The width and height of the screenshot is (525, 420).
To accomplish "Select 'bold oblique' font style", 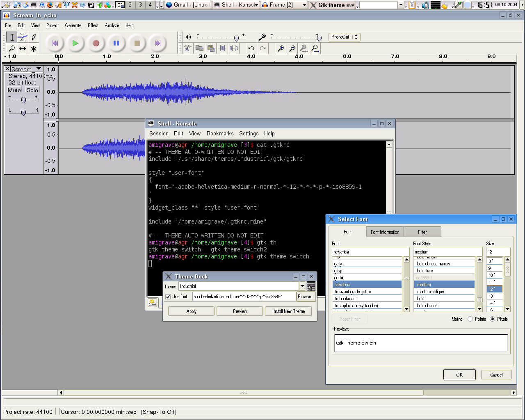I will (444, 306).
